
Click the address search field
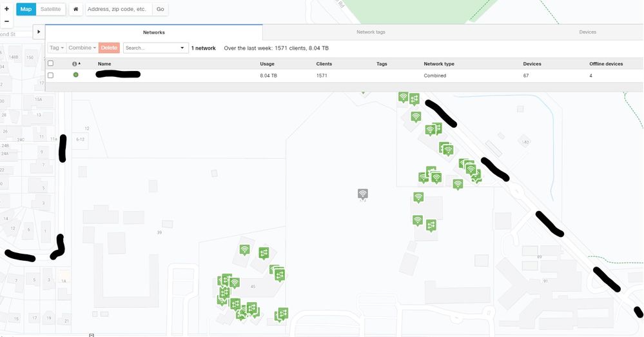[119, 10]
